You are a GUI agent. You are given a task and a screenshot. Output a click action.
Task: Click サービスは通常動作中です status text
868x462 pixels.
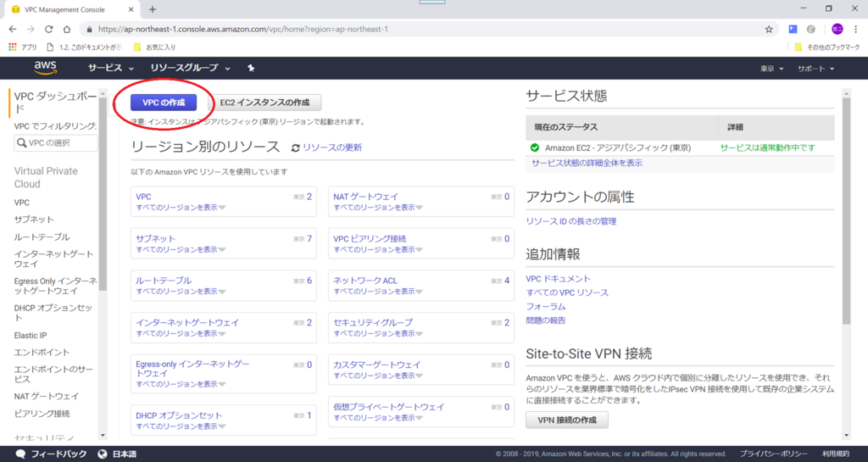coord(767,148)
